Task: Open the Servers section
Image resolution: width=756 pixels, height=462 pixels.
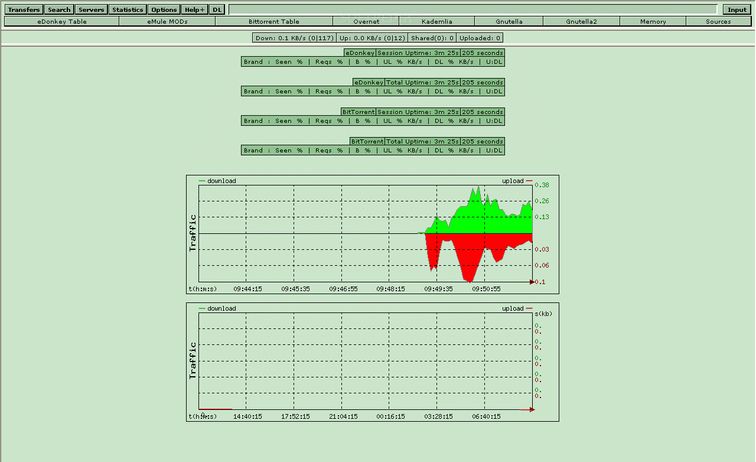Action: pos(92,9)
